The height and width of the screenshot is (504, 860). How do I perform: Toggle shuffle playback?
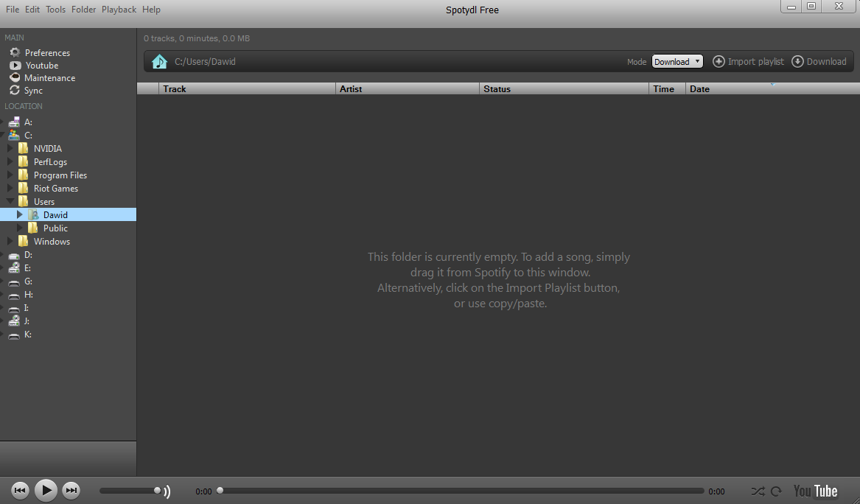(758, 491)
